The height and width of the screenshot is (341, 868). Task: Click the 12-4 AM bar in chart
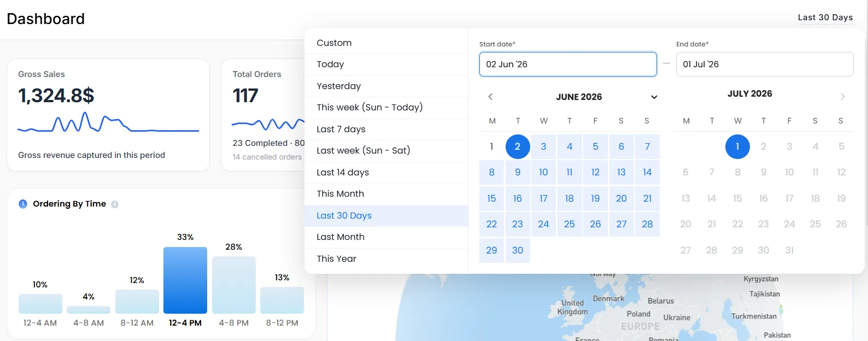tap(40, 304)
